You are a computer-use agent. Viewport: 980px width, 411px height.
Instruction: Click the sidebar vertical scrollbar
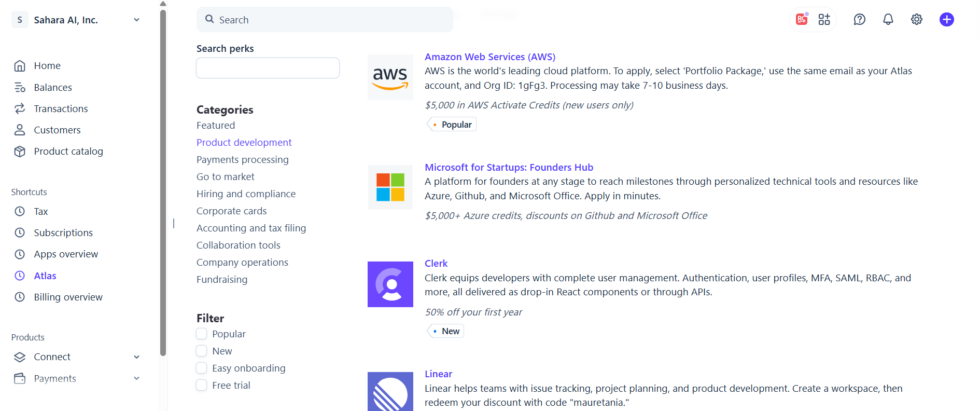(163, 182)
